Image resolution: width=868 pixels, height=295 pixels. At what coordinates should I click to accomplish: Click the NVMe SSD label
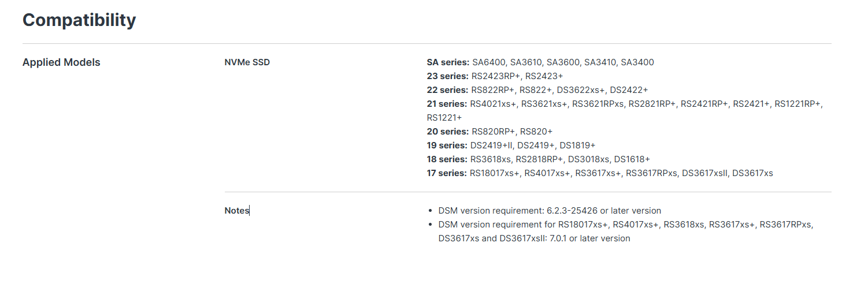coord(247,62)
